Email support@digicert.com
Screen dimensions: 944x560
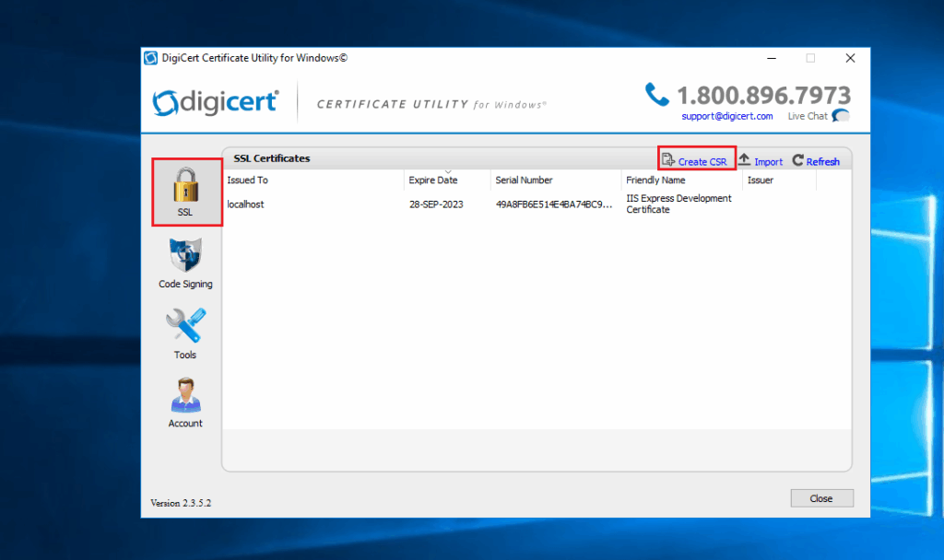[727, 116]
